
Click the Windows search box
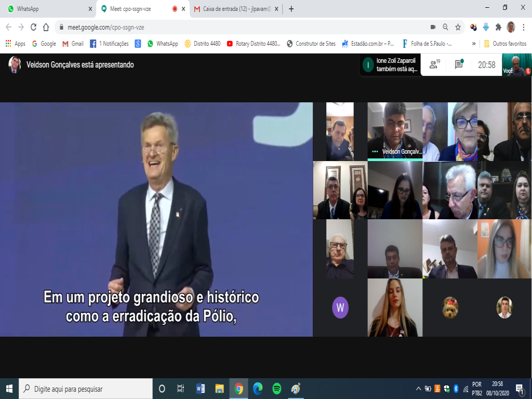pyautogui.click(x=86, y=389)
